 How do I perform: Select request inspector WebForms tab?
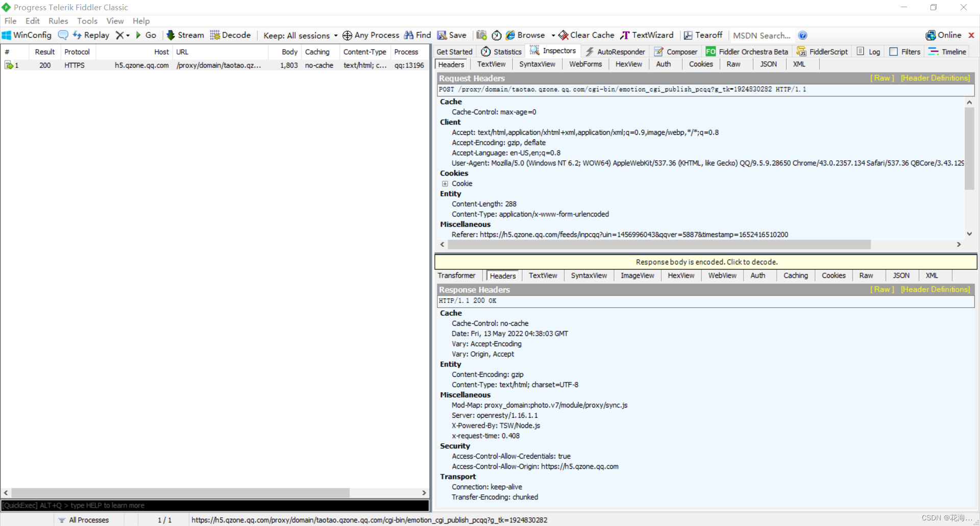(585, 64)
